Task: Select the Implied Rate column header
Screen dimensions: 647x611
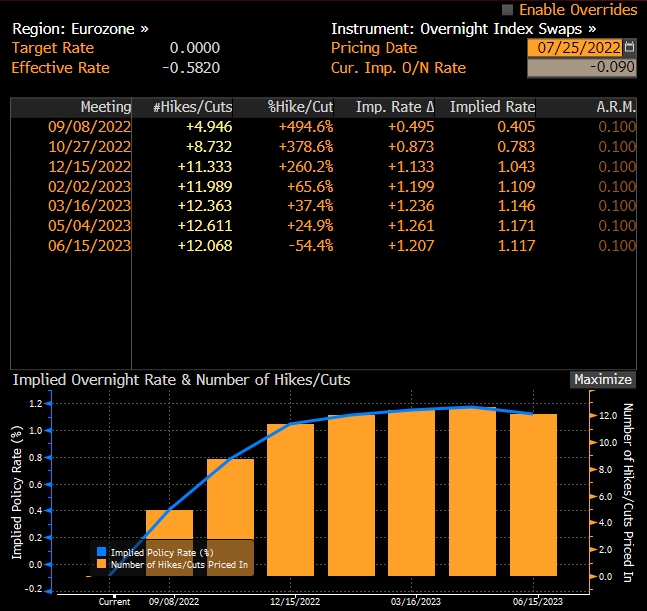Action: [492, 107]
